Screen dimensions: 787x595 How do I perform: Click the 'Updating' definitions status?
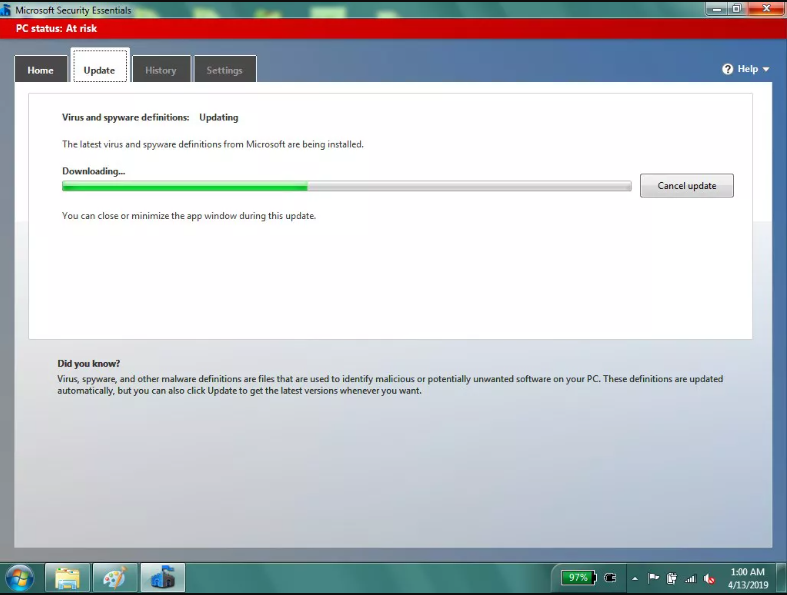click(219, 117)
